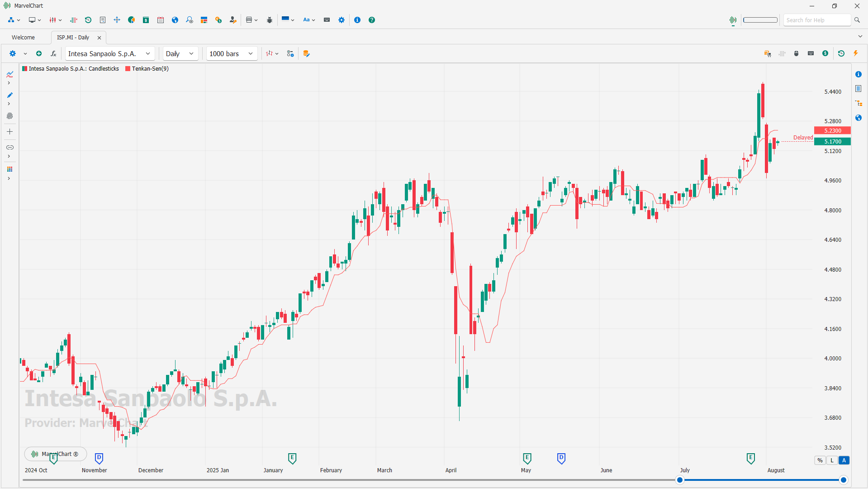This screenshot has height=489, width=868.
Task: Open application settings gear in main toolbar
Action: 342,20
